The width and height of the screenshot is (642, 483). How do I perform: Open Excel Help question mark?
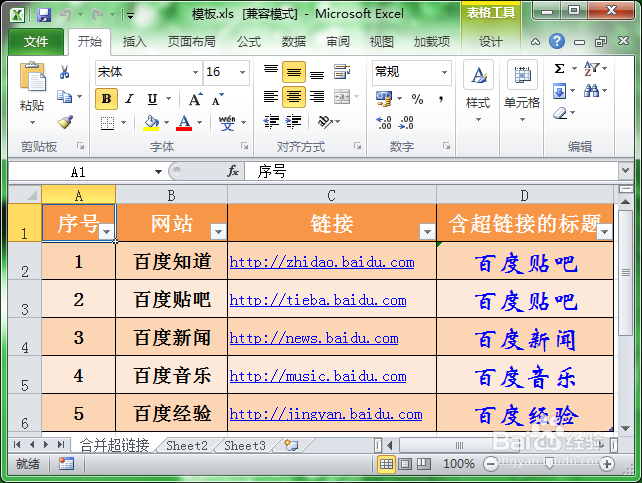coord(557,41)
